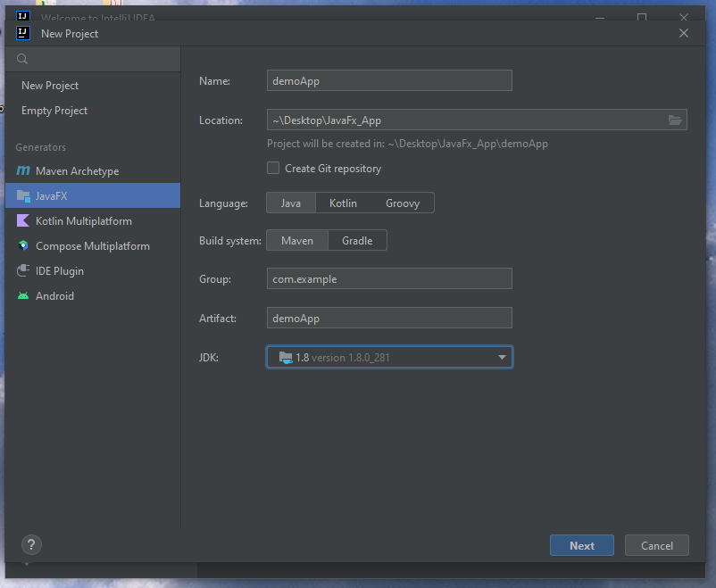Click the Maven Archetype generator icon
716x588 pixels.
[x=23, y=170]
